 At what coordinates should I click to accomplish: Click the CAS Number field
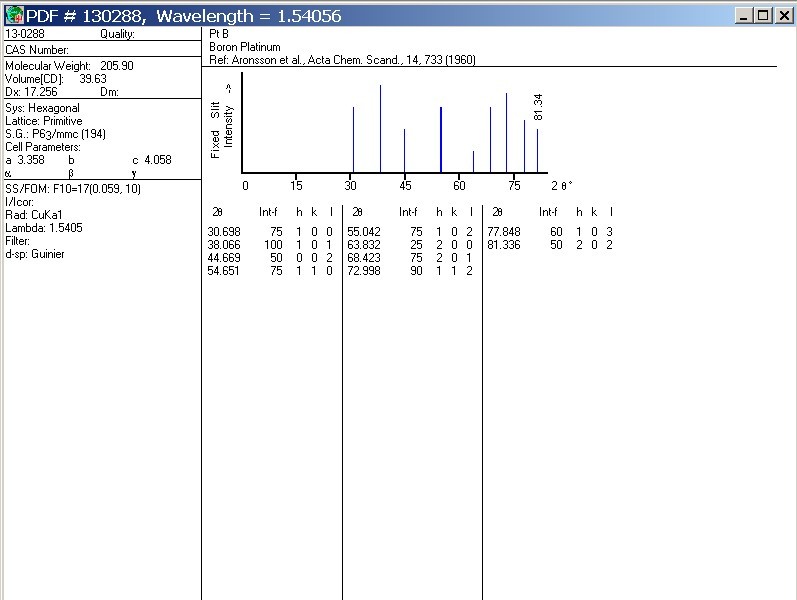pyautogui.click(x=37, y=50)
